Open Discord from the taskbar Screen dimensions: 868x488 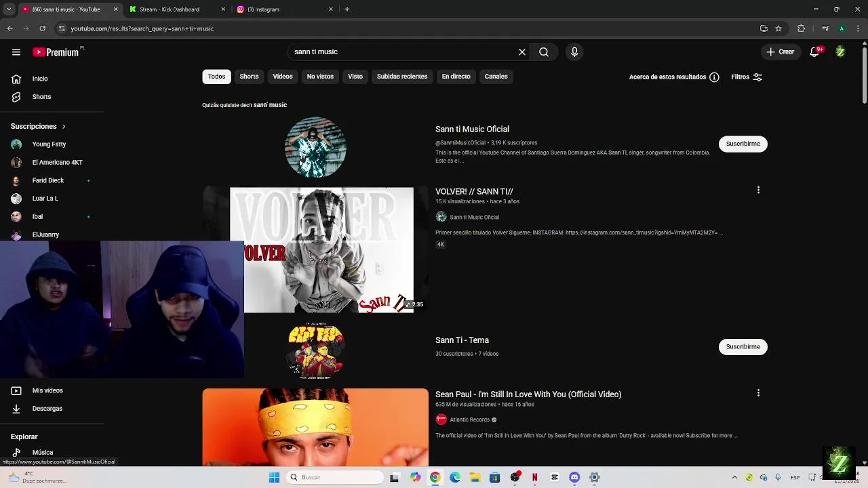[574, 477]
